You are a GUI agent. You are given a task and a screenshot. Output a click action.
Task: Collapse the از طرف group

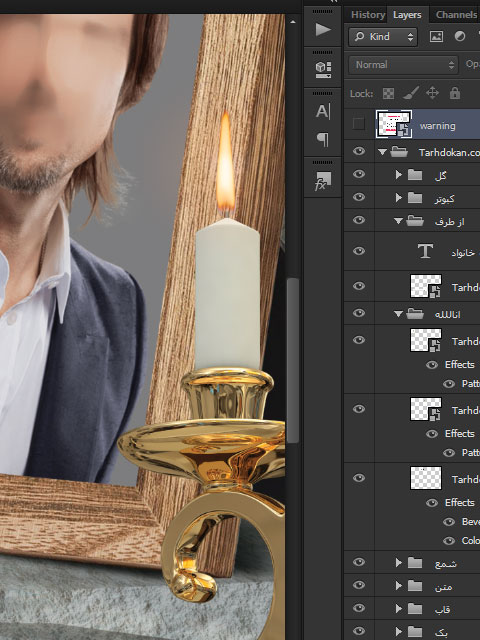(398, 221)
